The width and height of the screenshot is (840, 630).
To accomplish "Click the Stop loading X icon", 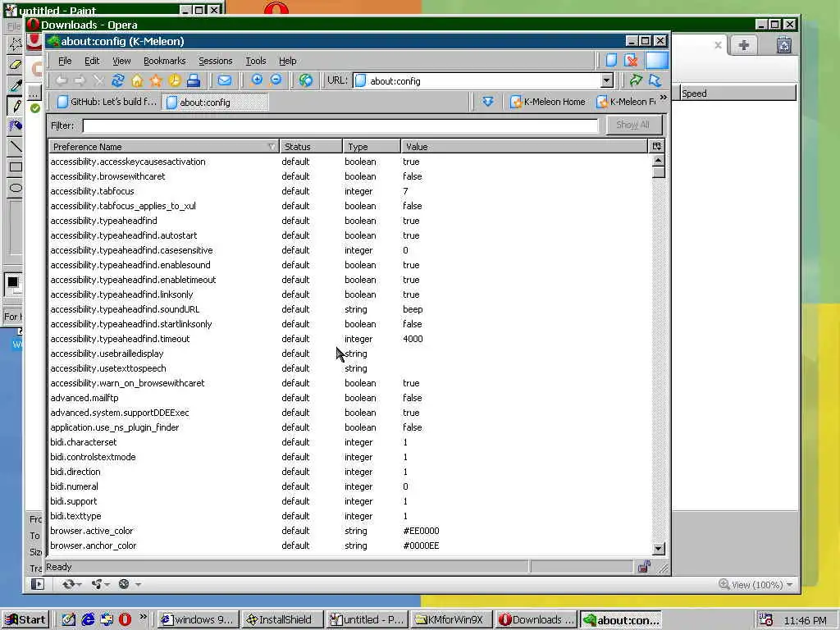I will (98, 81).
